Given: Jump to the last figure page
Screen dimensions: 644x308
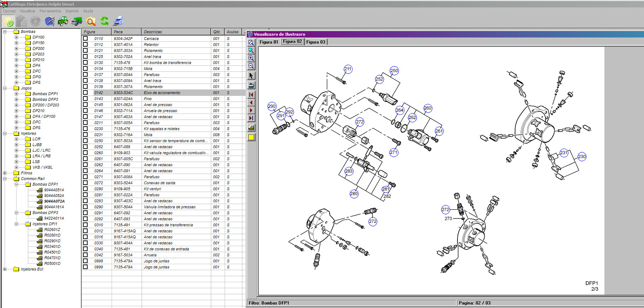Looking at the screenshot, I should coord(251,118).
